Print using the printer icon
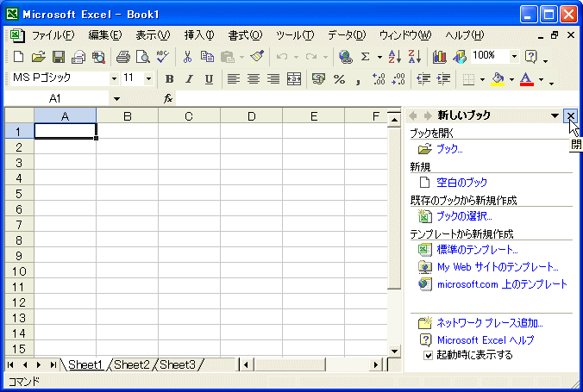 coord(123,57)
